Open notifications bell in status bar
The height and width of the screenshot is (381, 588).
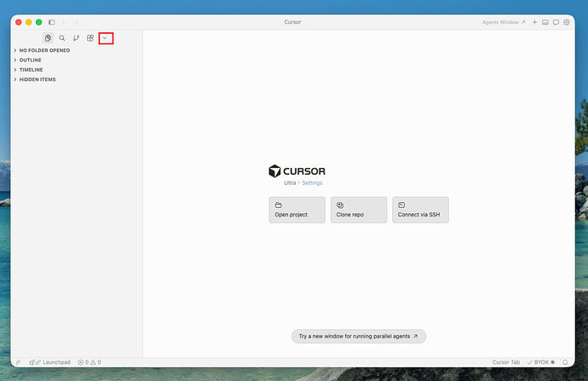pyautogui.click(x=565, y=362)
